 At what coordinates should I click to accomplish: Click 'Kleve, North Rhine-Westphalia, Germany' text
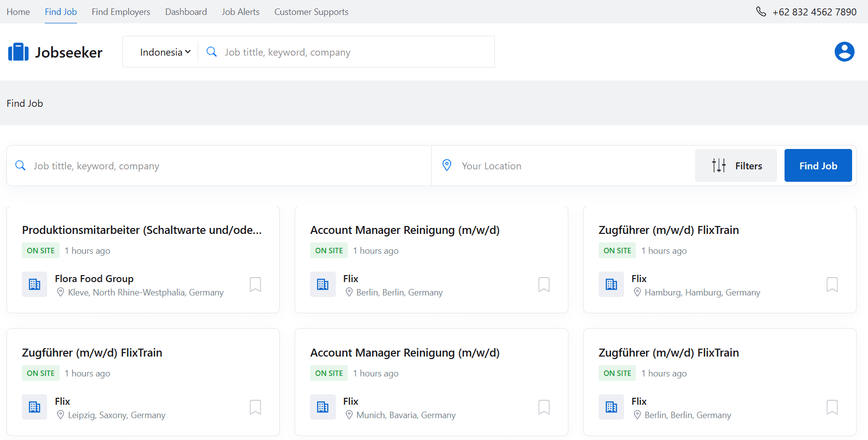(146, 293)
